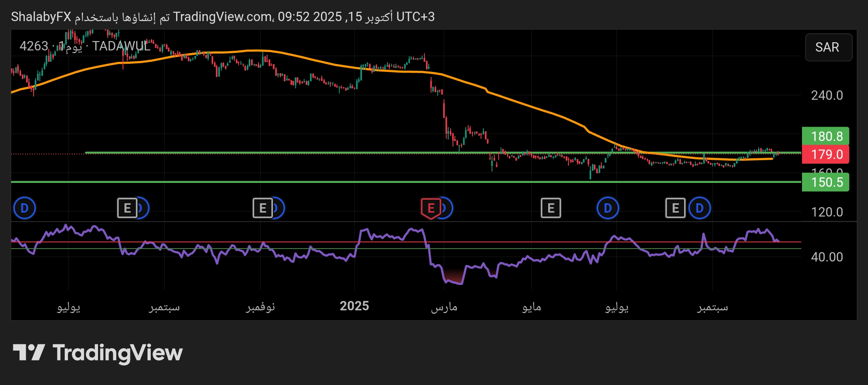Click the مارس month label on time axis
868x385 pixels.
444,307
